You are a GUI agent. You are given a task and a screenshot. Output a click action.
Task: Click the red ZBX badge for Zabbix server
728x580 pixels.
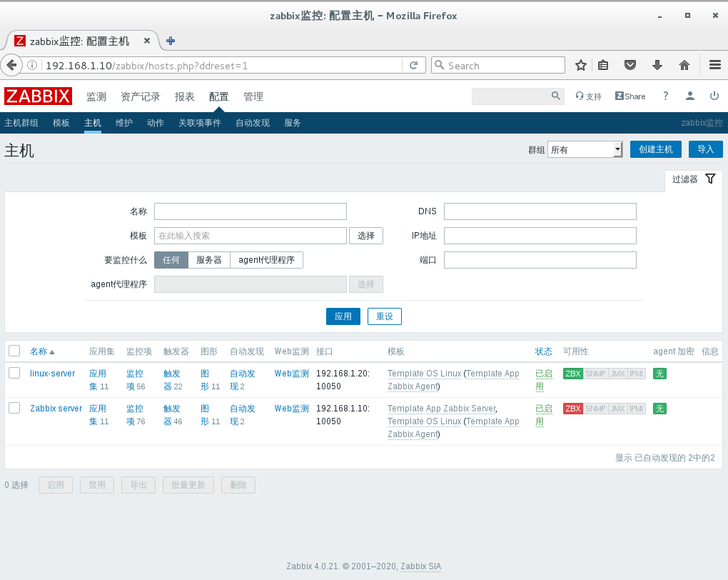point(573,409)
